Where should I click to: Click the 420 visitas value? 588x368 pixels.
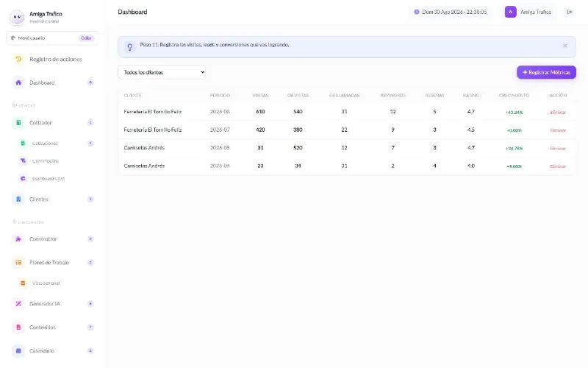click(260, 130)
